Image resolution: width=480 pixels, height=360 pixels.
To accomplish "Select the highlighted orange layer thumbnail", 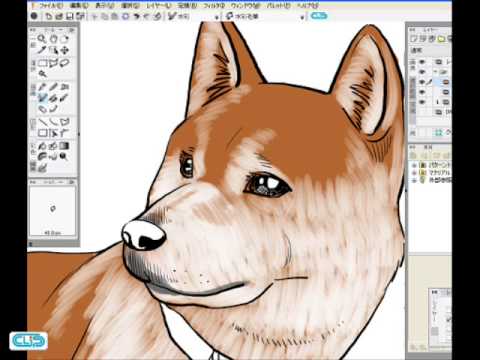I will (x=446, y=82).
